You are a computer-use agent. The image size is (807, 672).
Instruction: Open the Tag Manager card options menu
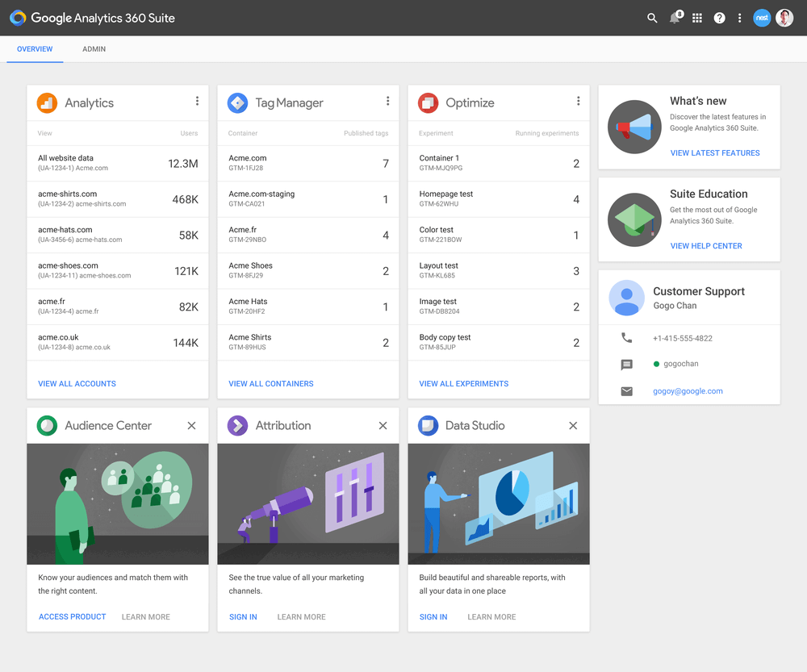388,101
